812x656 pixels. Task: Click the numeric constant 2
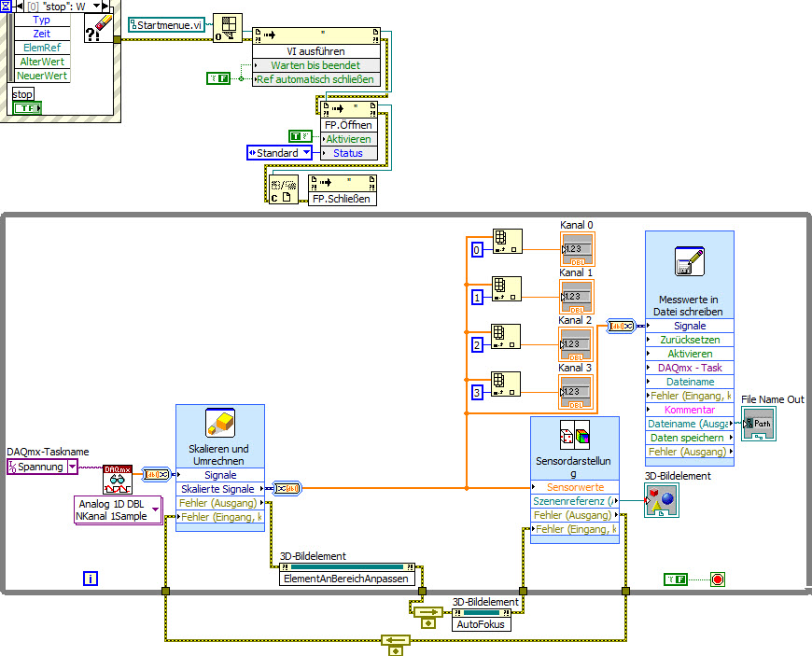pyautogui.click(x=478, y=345)
